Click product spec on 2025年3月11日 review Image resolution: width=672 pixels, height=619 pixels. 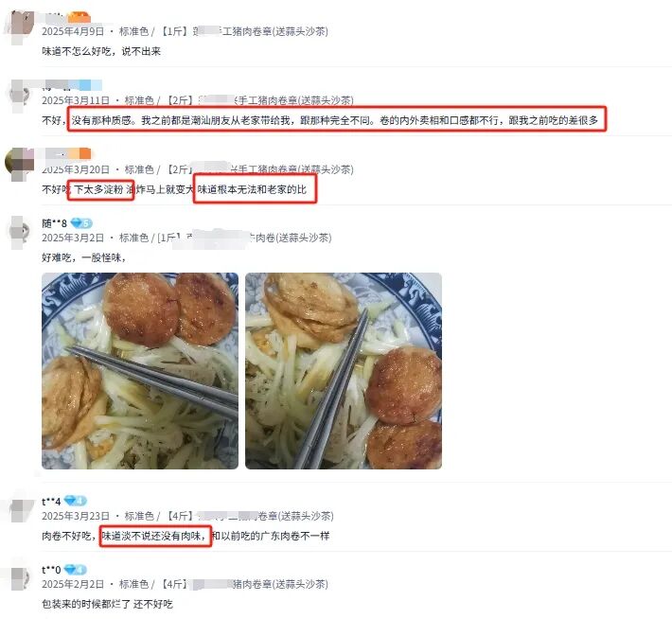point(239,100)
